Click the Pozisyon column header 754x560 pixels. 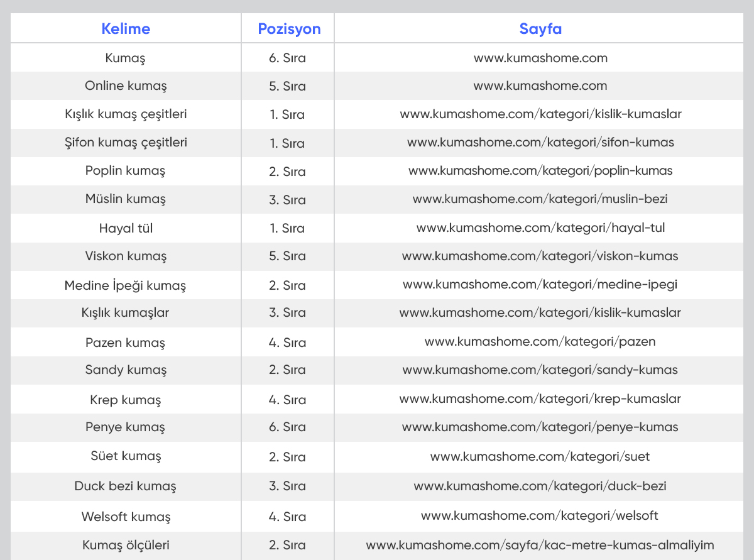point(289,29)
